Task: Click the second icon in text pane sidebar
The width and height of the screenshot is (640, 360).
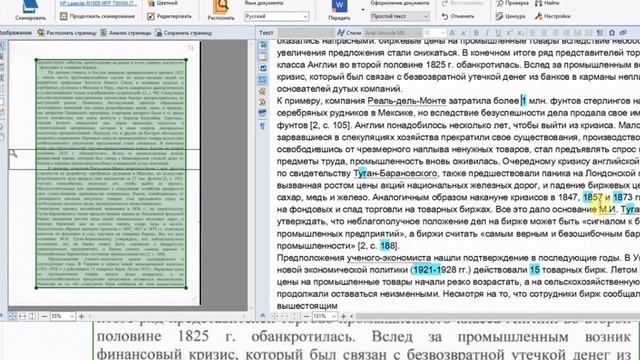Action: click(263, 57)
